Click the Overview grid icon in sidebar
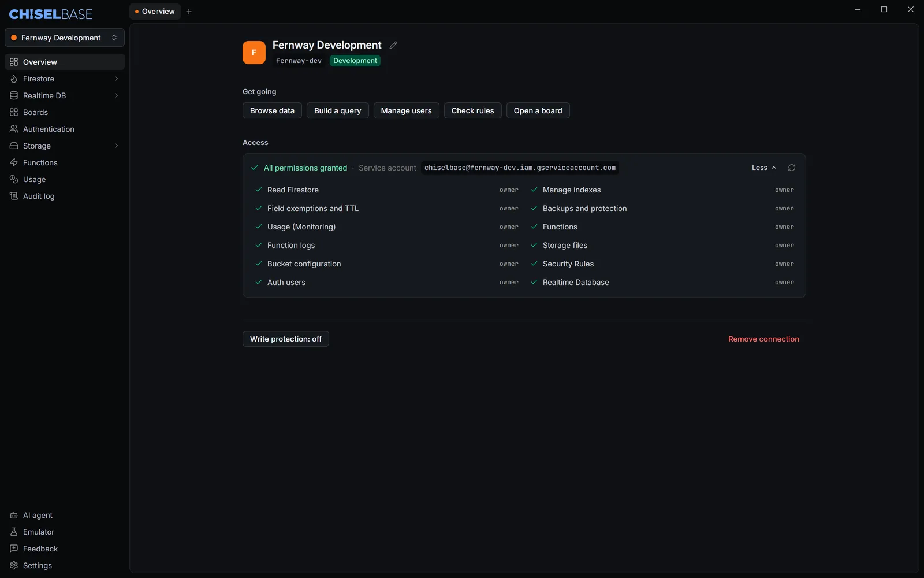The width and height of the screenshot is (924, 578). [14, 62]
